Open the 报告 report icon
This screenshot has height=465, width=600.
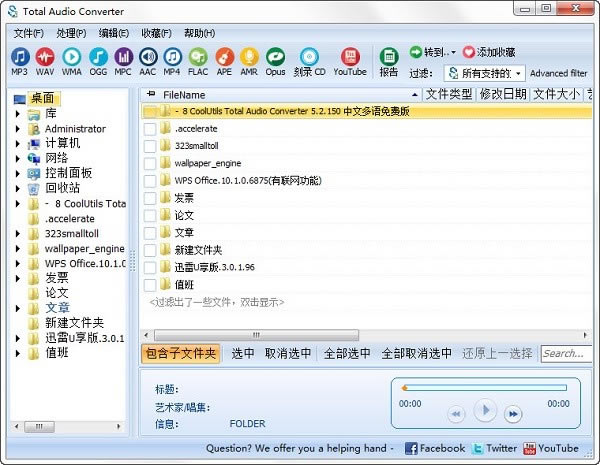(x=388, y=60)
